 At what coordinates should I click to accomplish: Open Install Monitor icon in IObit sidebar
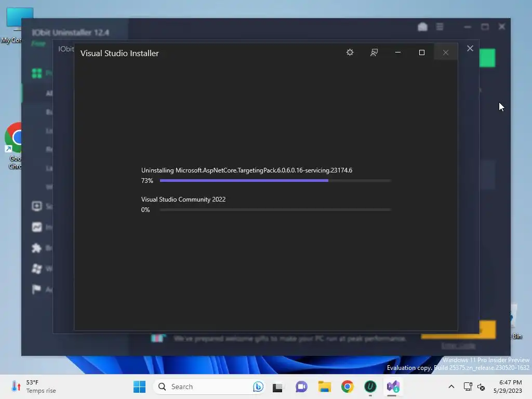(37, 227)
